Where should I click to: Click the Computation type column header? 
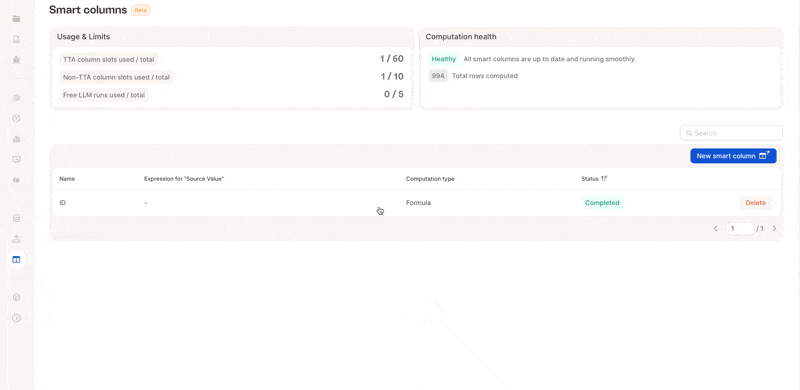(430, 179)
